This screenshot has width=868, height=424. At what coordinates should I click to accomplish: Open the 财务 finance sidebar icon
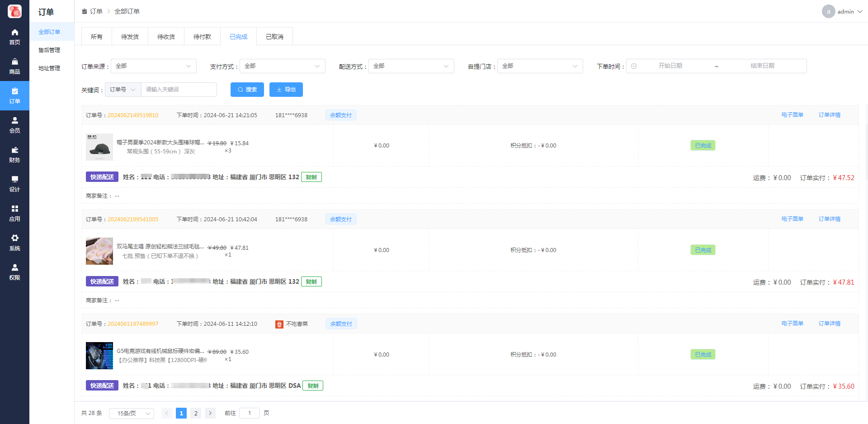(14, 154)
